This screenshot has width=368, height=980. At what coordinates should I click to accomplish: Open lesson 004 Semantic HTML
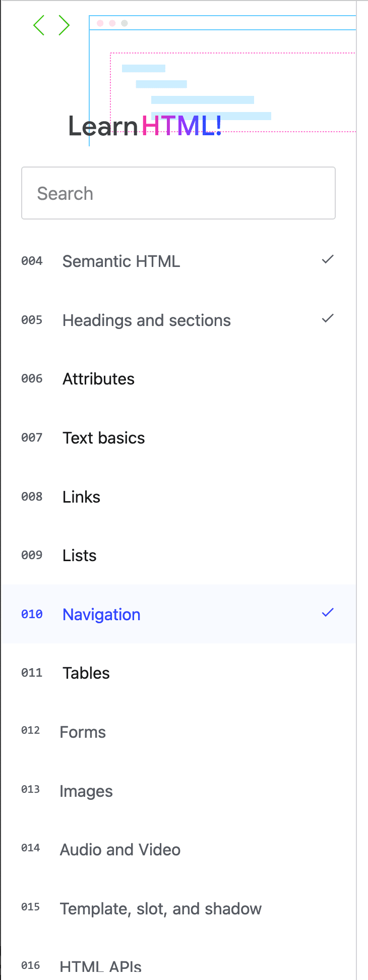coord(121,261)
